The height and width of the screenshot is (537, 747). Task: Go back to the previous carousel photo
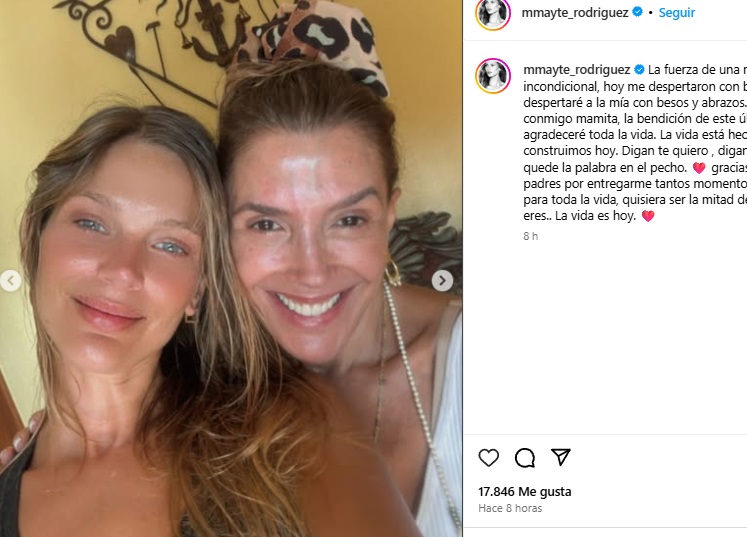pos(10,281)
